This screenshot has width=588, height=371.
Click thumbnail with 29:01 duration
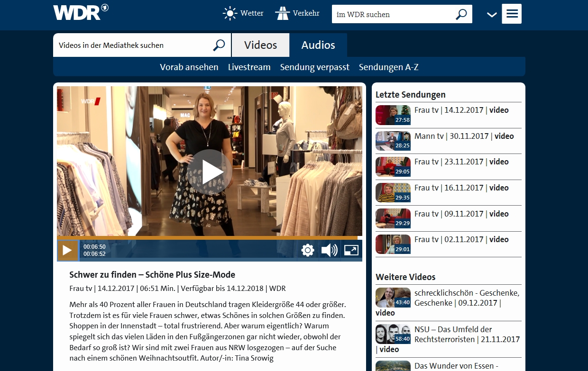click(x=393, y=244)
